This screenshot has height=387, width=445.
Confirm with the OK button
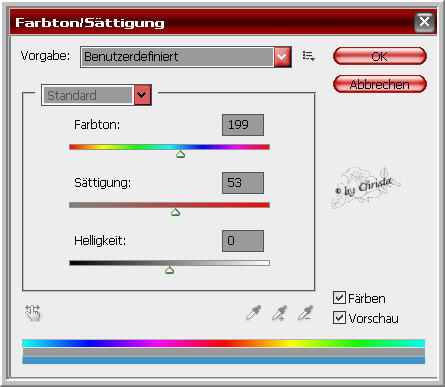point(380,56)
